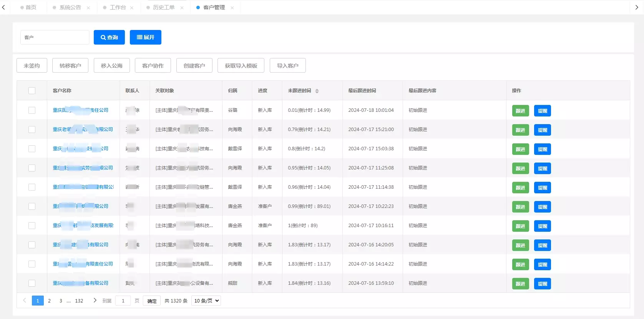The image size is (644, 319).
Task: Click the 转移客户 button
Action: [70, 66]
